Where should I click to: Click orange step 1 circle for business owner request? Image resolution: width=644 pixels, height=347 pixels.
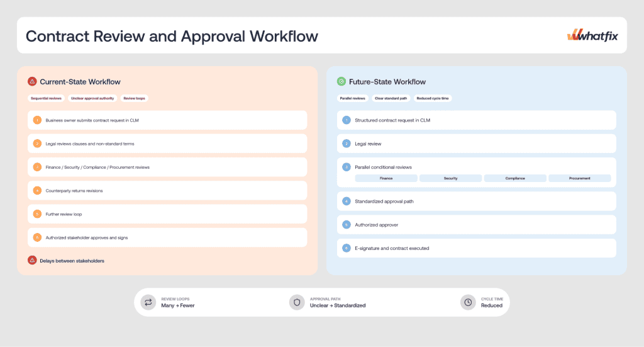point(37,120)
